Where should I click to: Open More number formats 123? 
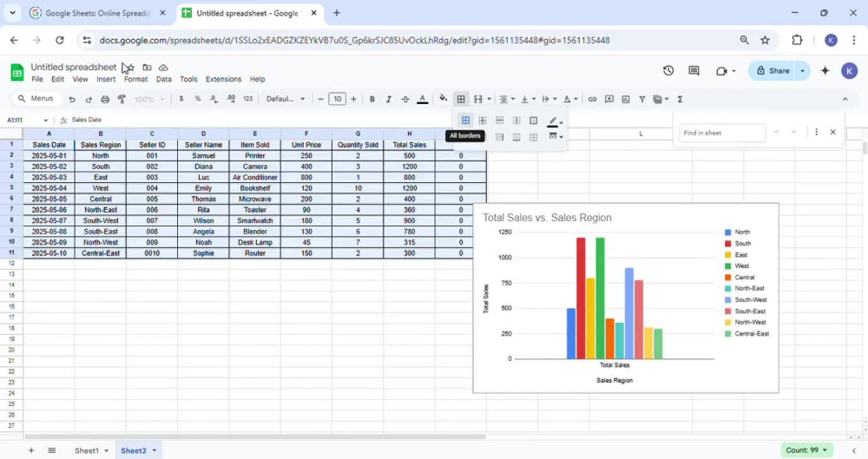(x=247, y=99)
